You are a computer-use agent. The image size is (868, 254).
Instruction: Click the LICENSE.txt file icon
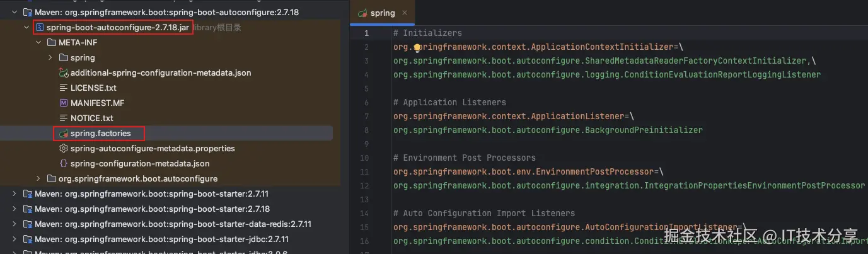coord(63,88)
